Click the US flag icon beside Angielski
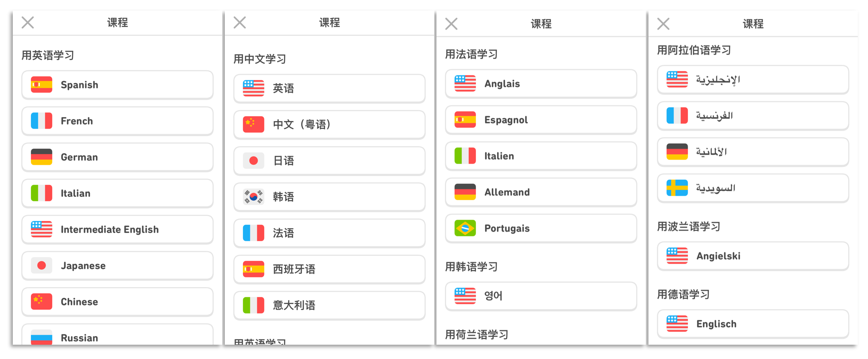The width and height of the screenshot is (868, 359). [677, 256]
